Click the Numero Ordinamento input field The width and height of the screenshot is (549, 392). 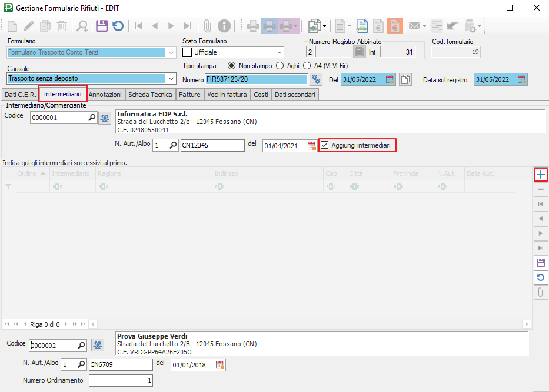(121, 381)
